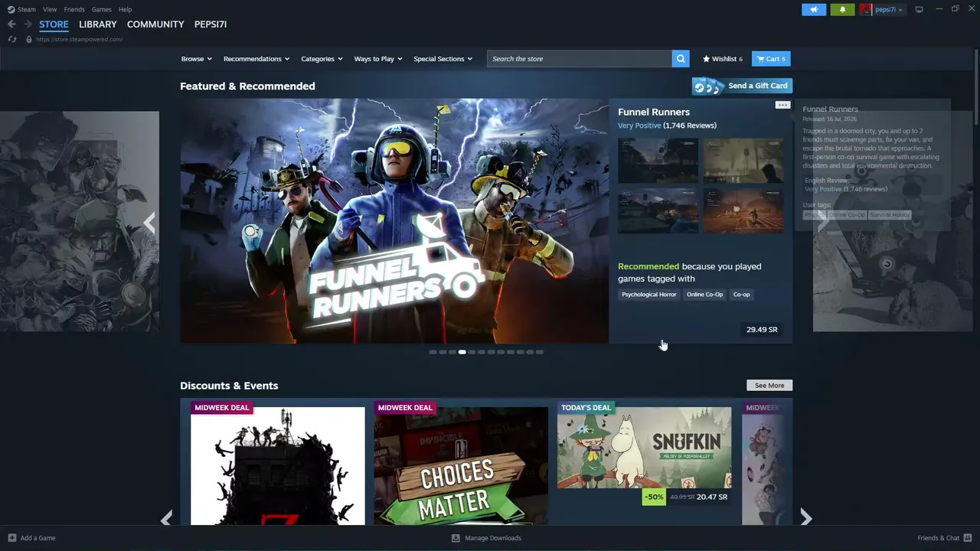
Task: Enter Big Picture mode via monitor icon
Action: [919, 9]
